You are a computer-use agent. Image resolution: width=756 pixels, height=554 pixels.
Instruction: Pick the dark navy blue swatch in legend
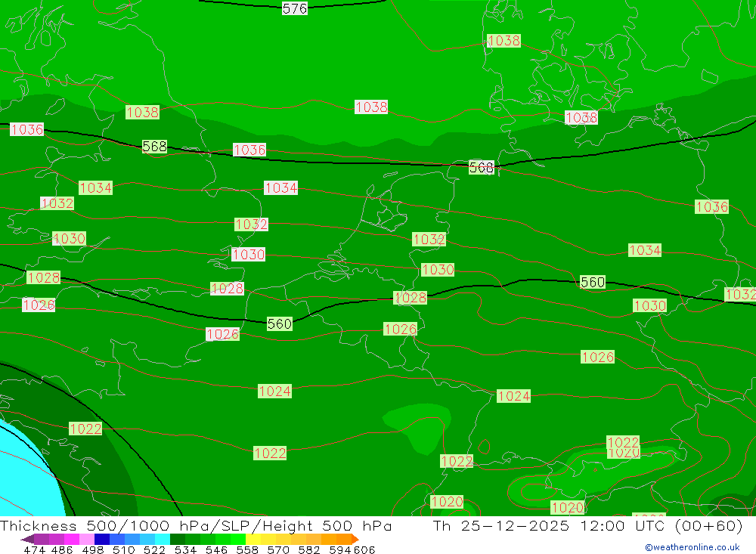(x=102, y=539)
